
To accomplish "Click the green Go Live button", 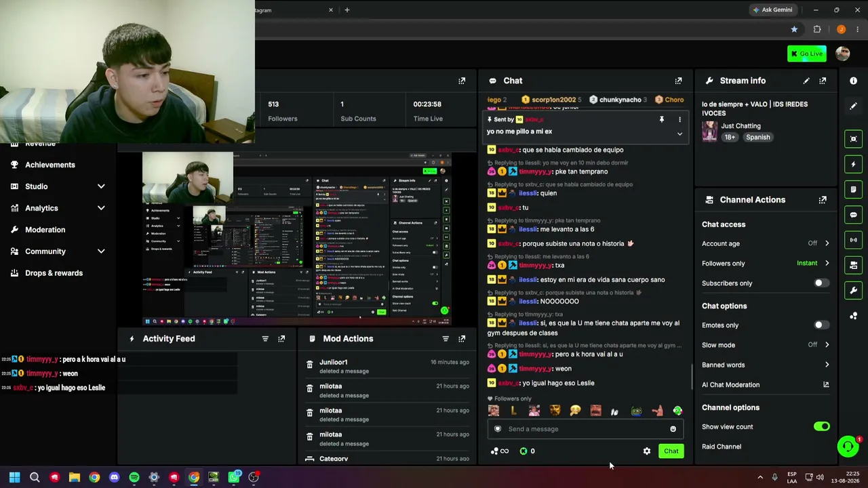I will tap(806, 54).
